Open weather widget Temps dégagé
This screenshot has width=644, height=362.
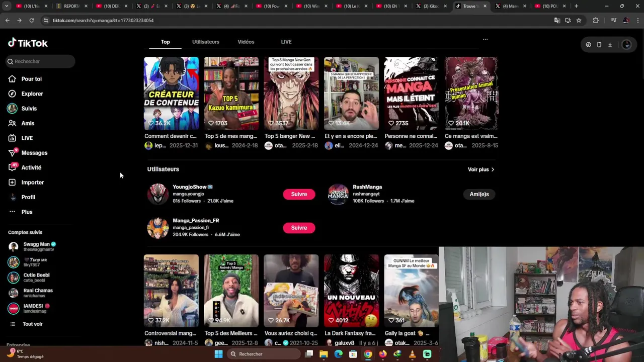25,354
